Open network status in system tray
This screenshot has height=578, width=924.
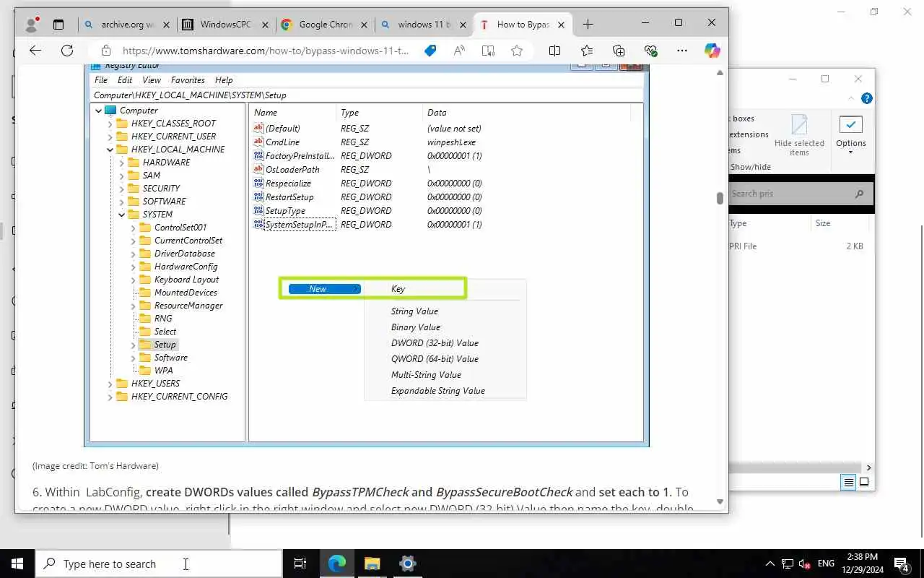tap(788, 564)
